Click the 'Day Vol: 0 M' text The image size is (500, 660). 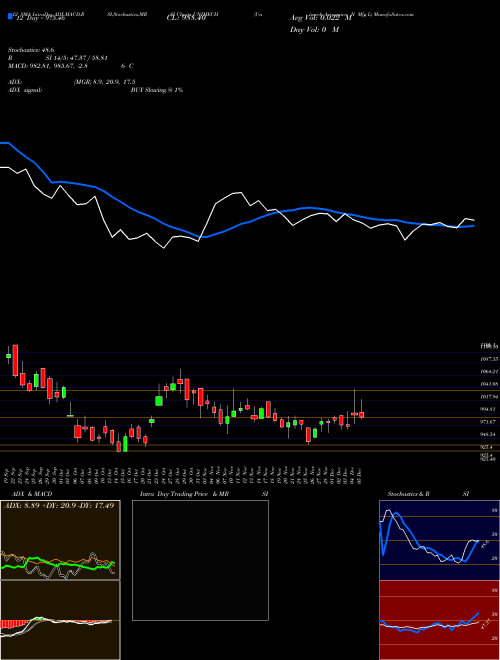tap(314, 29)
